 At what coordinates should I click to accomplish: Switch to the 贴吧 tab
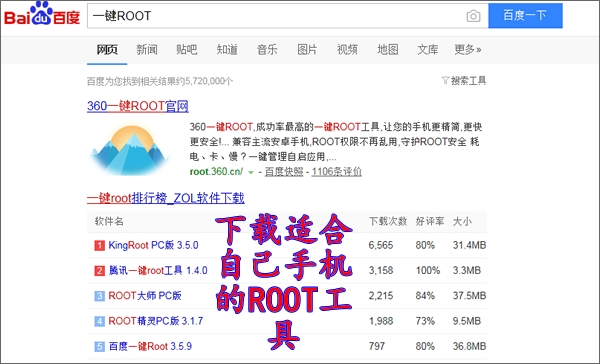(x=187, y=49)
